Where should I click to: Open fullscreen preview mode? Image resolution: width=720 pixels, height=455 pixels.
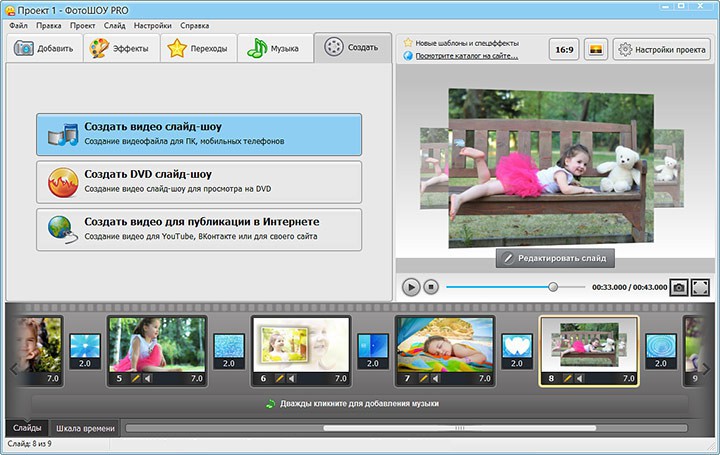700,287
